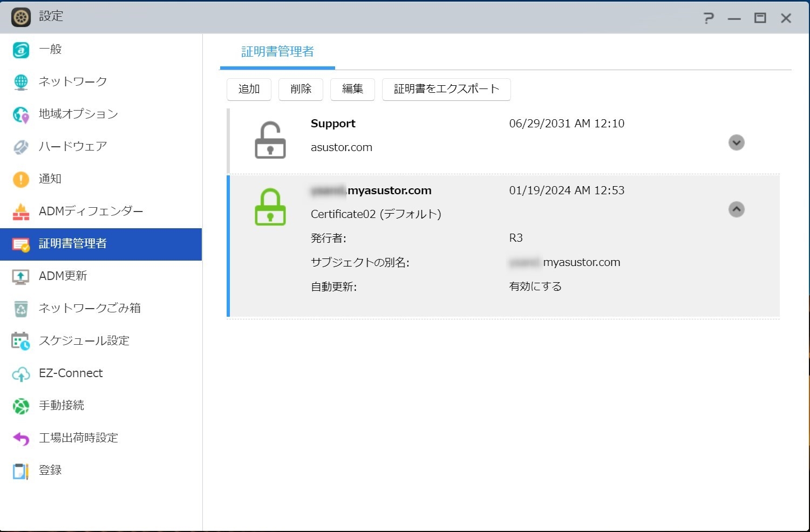Collapse the myasustor.com certificate details
The width and height of the screenshot is (810, 532).
click(x=736, y=209)
